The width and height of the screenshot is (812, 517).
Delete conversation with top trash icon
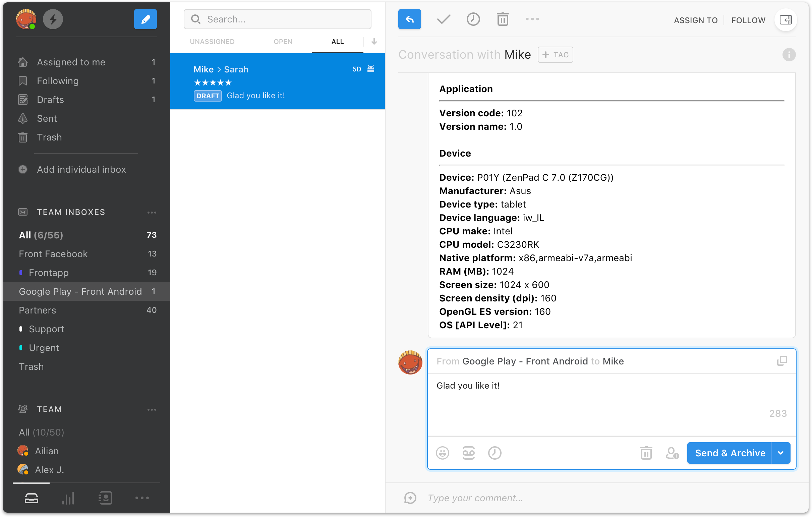(503, 19)
